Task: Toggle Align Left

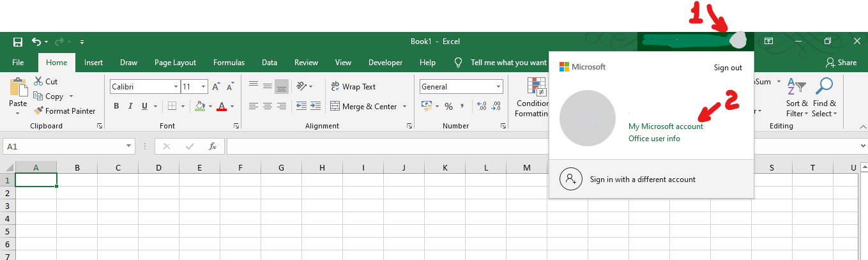Action: tap(254, 106)
